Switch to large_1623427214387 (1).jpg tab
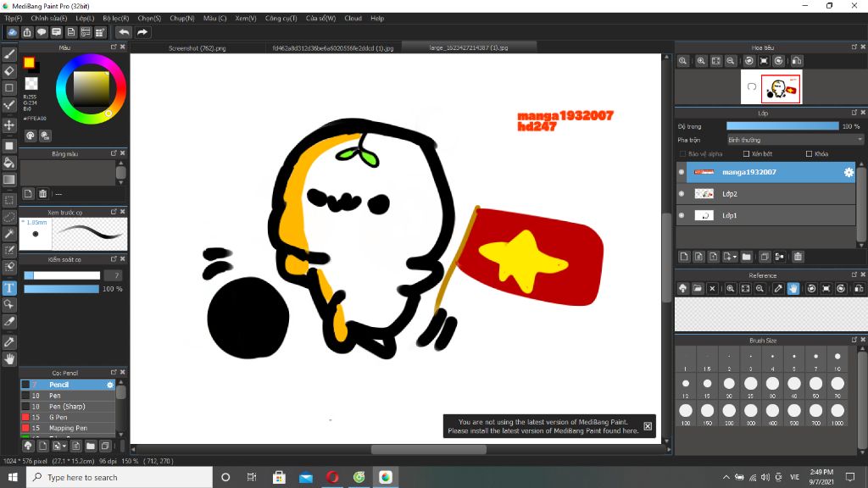The height and width of the screenshot is (488, 868). pos(468,47)
